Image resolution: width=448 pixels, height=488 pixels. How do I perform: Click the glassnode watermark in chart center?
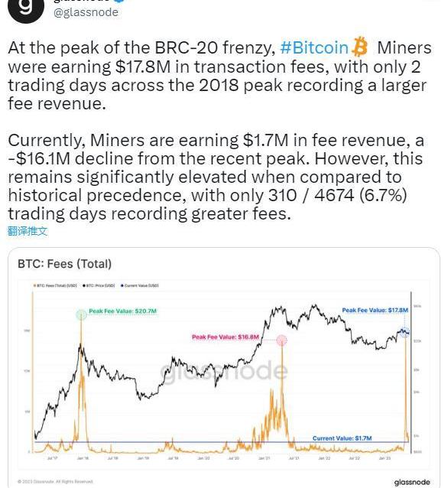pyautogui.click(x=224, y=371)
